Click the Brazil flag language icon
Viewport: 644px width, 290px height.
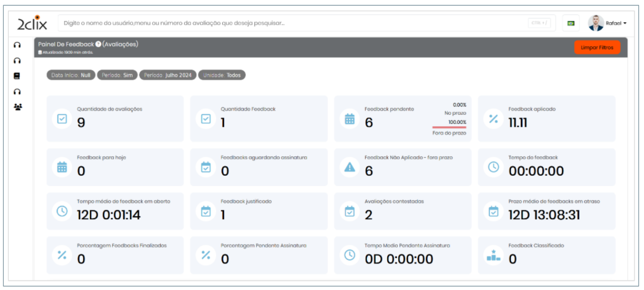click(571, 23)
